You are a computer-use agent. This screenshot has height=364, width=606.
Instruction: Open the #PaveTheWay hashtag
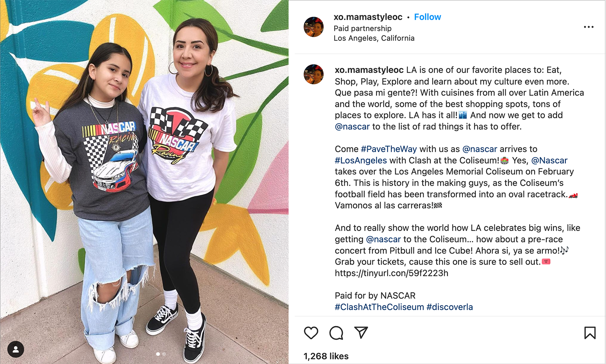389,149
